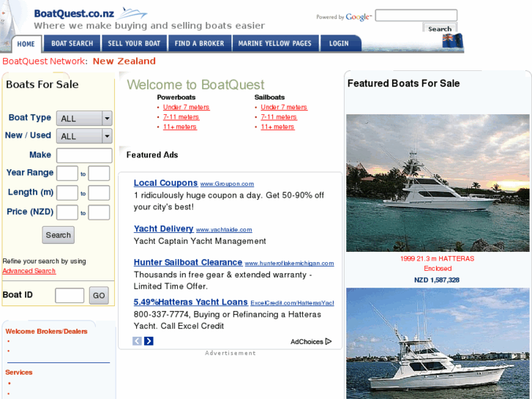
Task: Open the New / Used dropdown
Action: coord(84,136)
